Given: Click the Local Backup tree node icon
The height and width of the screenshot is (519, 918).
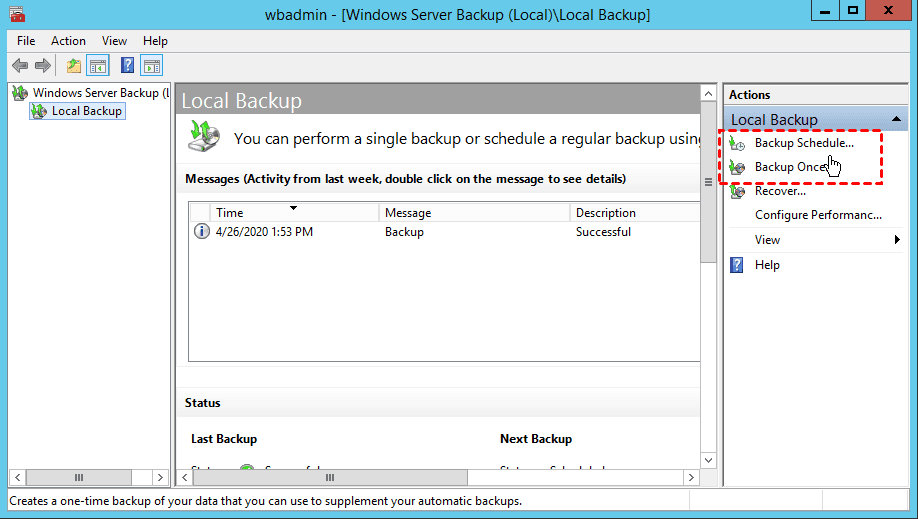Looking at the screenshot, I should click(39, 111).
